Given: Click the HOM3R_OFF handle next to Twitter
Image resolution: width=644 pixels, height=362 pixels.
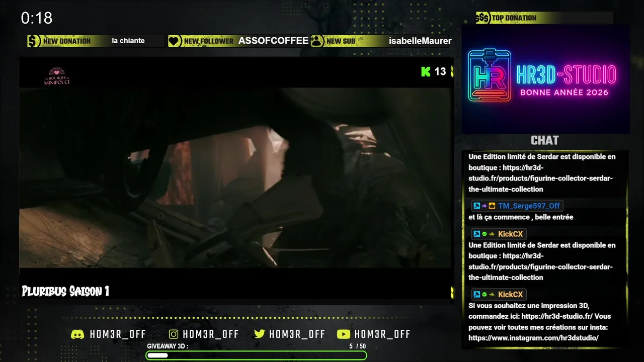Looking at the screenshot, I should click(x=297, y=334).
